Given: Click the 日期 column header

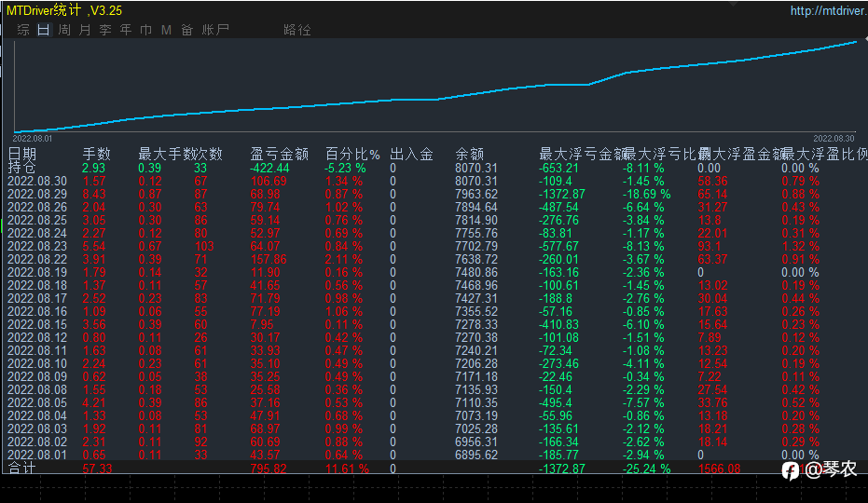Looking at the screenshot, I should click(22, 155).
